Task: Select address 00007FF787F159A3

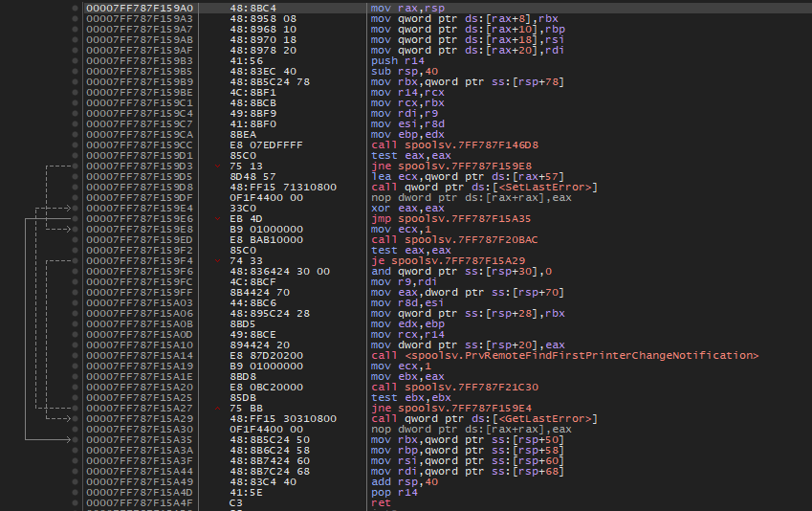Action: click(x=140, y=18)
